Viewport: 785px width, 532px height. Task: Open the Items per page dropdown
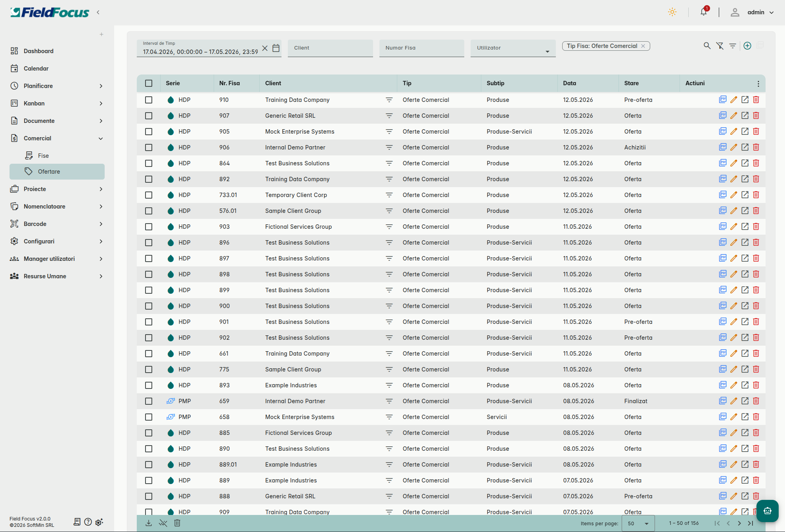(638, 523)
